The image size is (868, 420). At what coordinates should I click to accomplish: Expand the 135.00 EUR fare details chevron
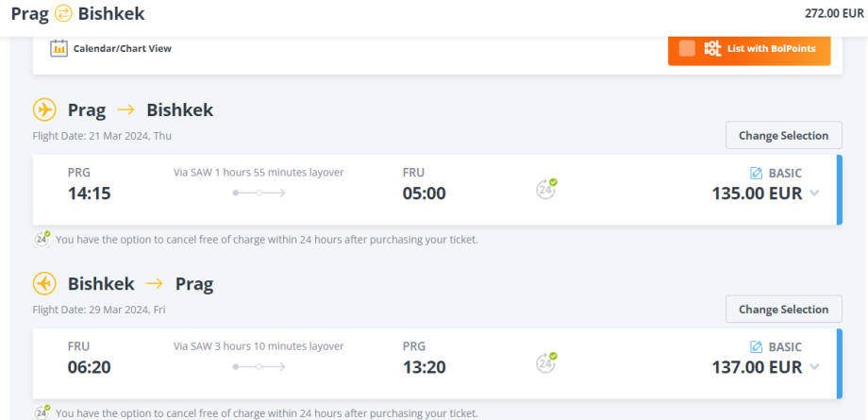814,194
